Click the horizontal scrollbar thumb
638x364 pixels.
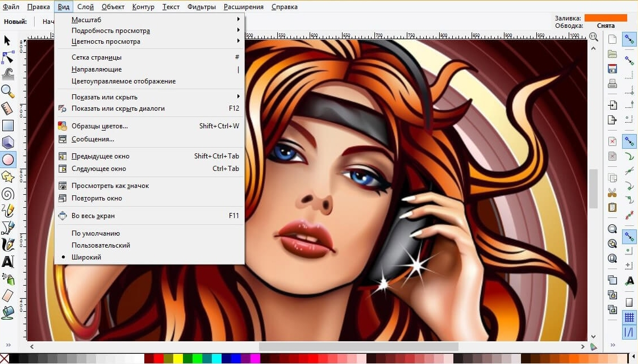pos(358,346)
